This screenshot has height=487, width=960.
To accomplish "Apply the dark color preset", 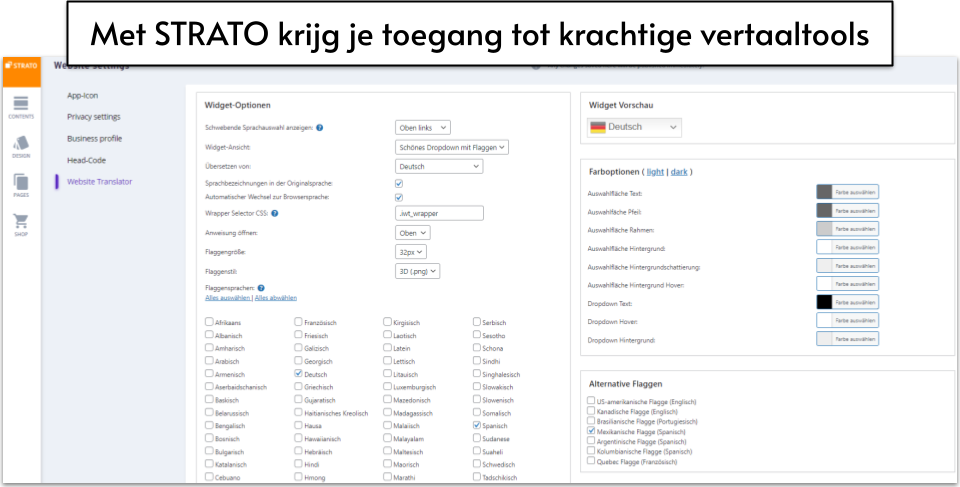I will pyautogui.click(x=679, y=172).
